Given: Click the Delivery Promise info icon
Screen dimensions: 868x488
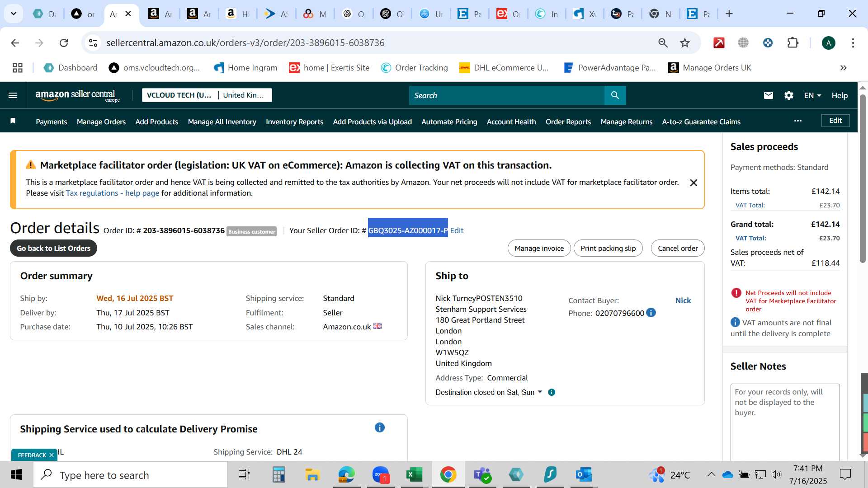Looking at the screenshot, I should point(380,427).
